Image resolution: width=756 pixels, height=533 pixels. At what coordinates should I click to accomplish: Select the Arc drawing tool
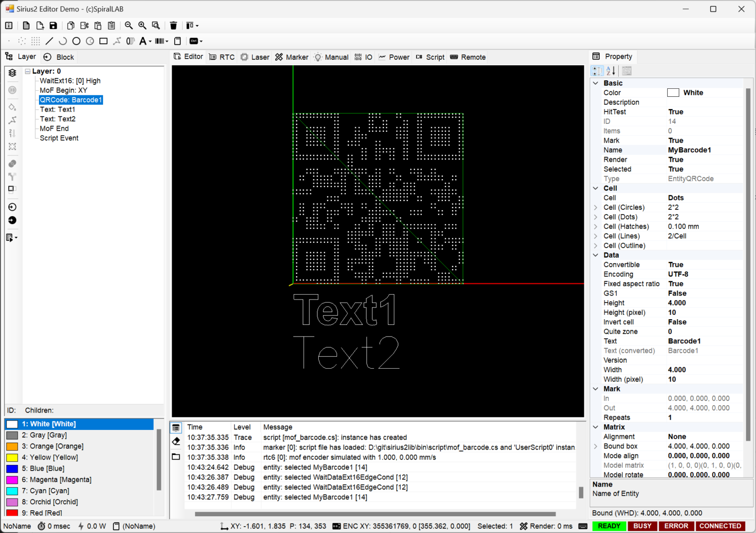point(63,41)
